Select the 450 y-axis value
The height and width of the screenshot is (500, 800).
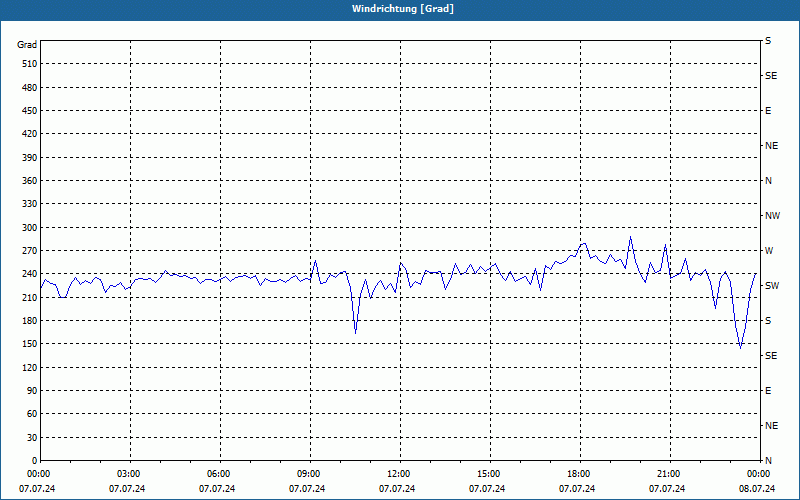(x=30, y=111)
